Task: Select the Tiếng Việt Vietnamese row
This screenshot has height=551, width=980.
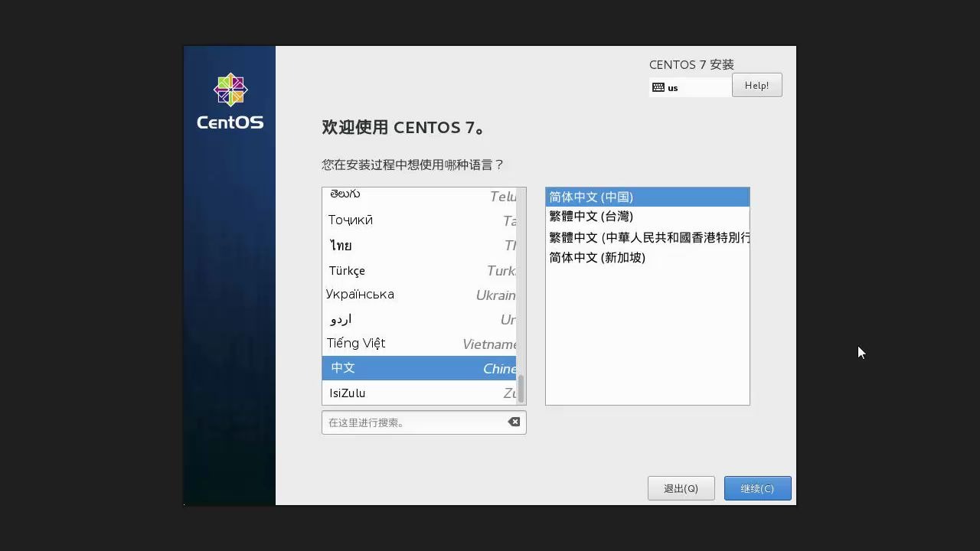Action: tap(419, 344)
